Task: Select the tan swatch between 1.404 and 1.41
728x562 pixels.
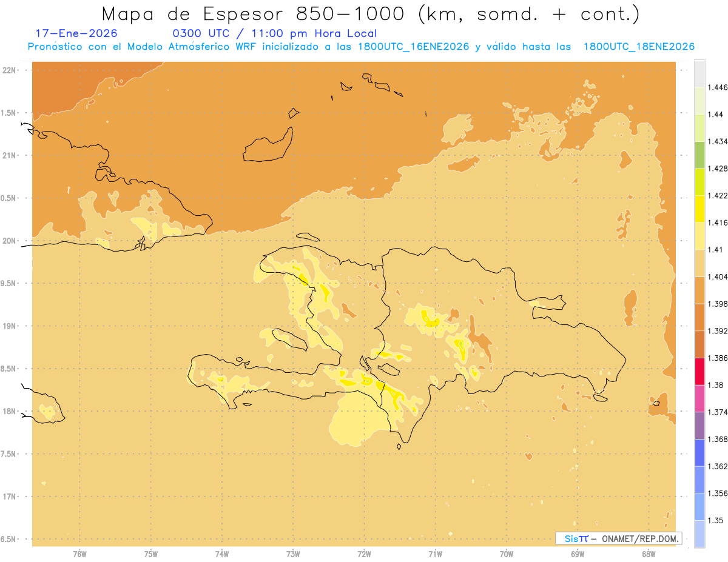Action: 699,263
